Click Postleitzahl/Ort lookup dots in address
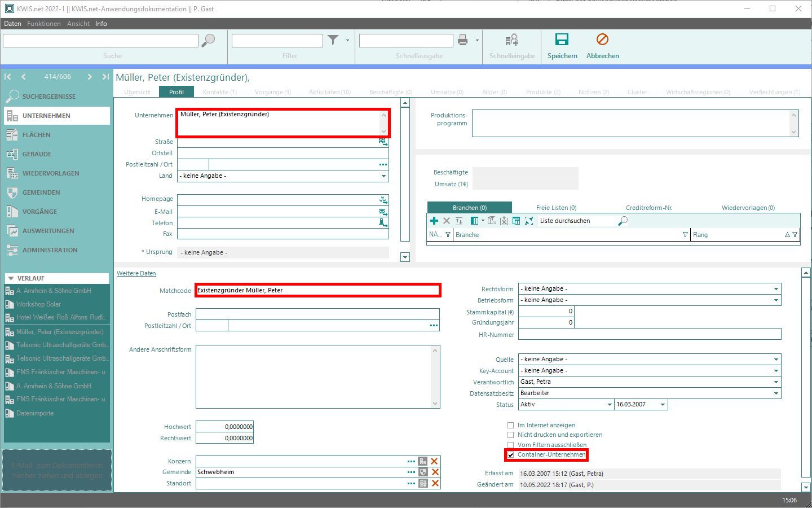Image resolution: width=812 pixels, height=508 pixels. tap(383, 165)
